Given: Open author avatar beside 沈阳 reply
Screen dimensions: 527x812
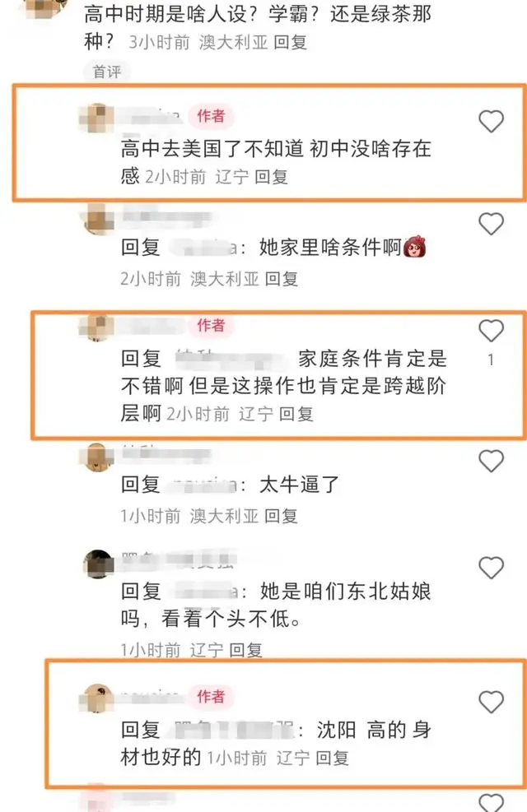Looking at the screenshot, I should point(98,698).
